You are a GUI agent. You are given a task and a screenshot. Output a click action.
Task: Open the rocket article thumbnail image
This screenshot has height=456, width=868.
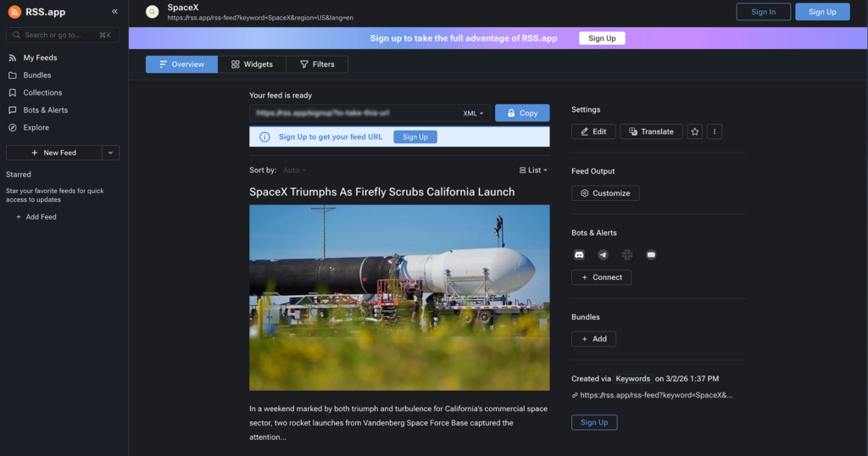(399, 297)
